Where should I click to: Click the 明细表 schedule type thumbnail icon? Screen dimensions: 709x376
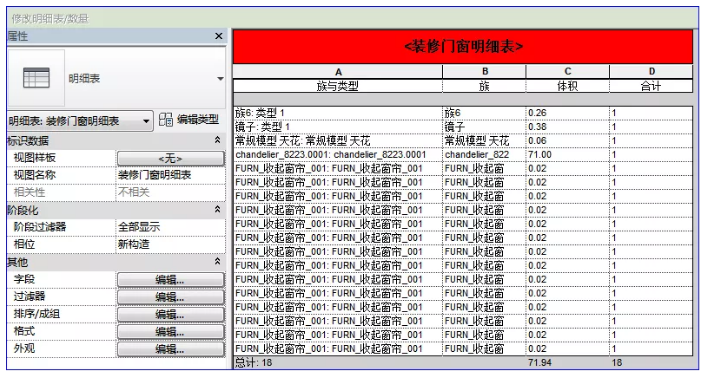point(36,78)
